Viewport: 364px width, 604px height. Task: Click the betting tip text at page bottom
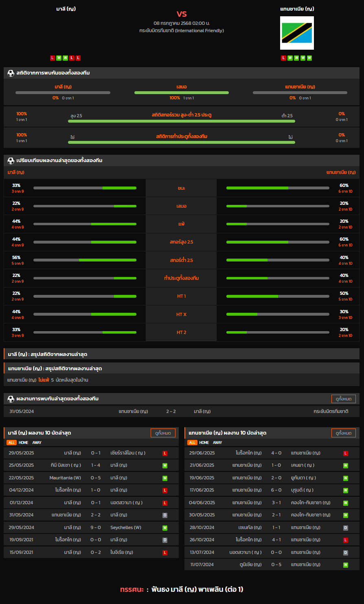pyautogui.click(x=182, y=589)
